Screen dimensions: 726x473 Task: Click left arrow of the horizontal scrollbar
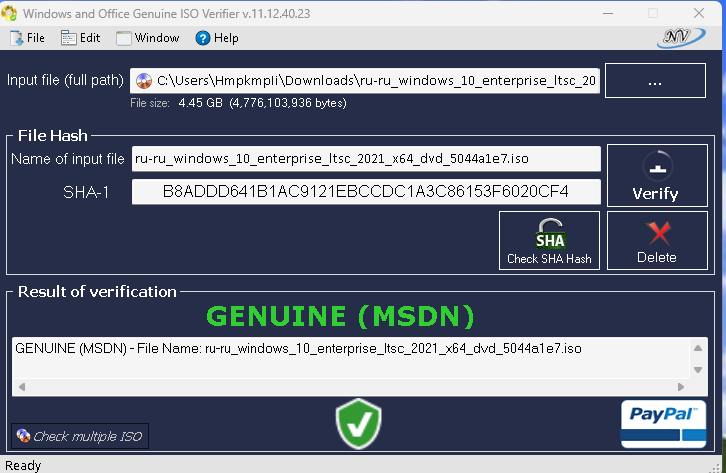[x=22, y=387]
